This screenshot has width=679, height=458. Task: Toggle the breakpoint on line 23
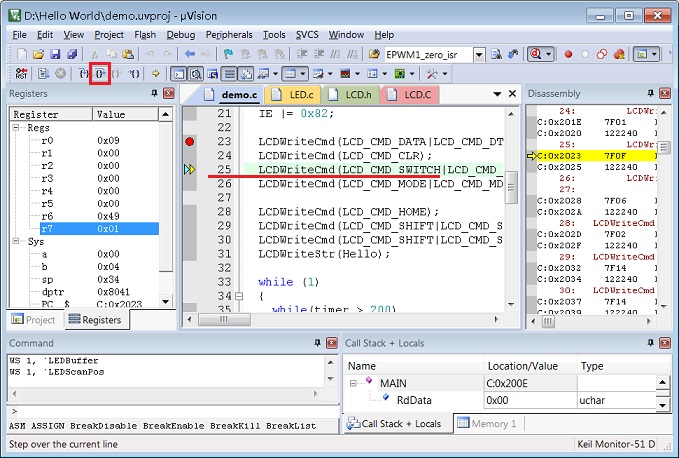click(190, 142)
